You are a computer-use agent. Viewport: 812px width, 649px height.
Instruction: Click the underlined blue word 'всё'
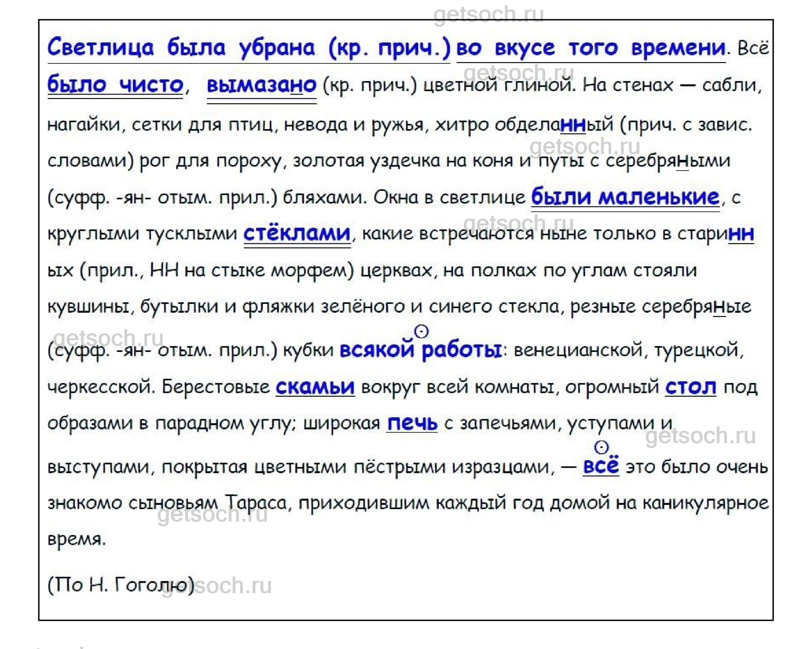[x=601, y=467]
